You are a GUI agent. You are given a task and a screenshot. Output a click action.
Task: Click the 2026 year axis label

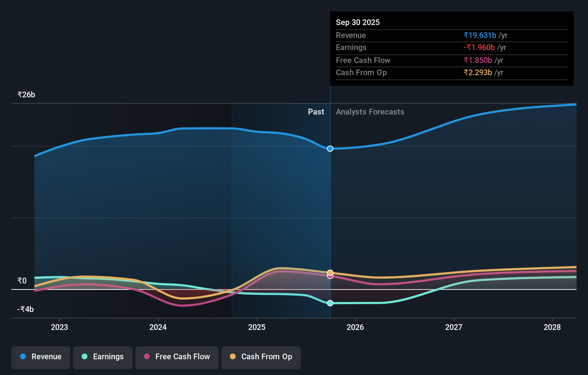pyautogui.click(x=355, y=327)
